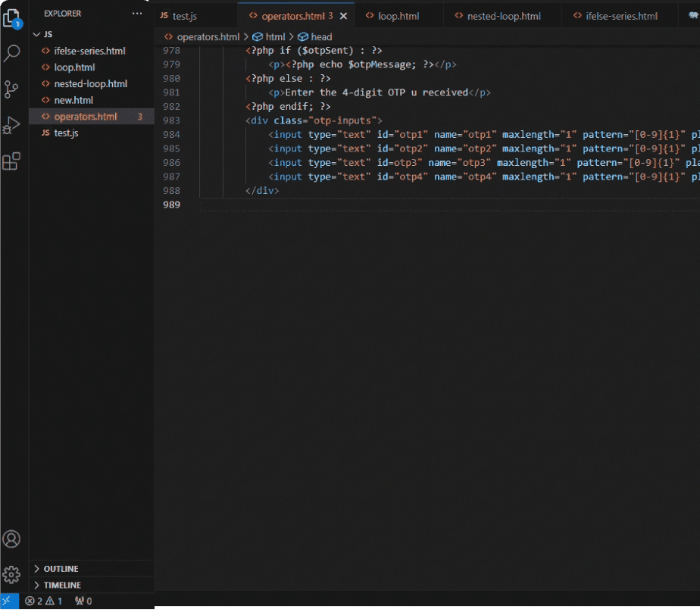Close the operators.html tab
Viewport: 700px width, 612px height.
point(343,16)
